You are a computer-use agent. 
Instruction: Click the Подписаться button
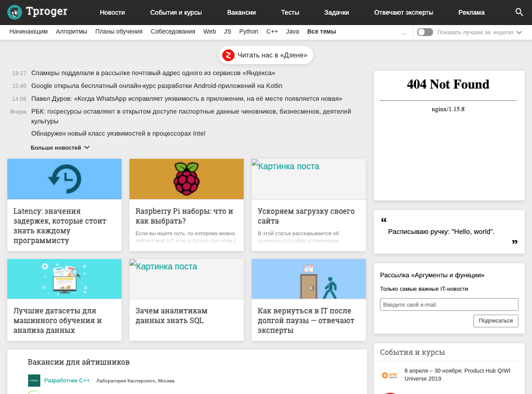pos(496,321)
